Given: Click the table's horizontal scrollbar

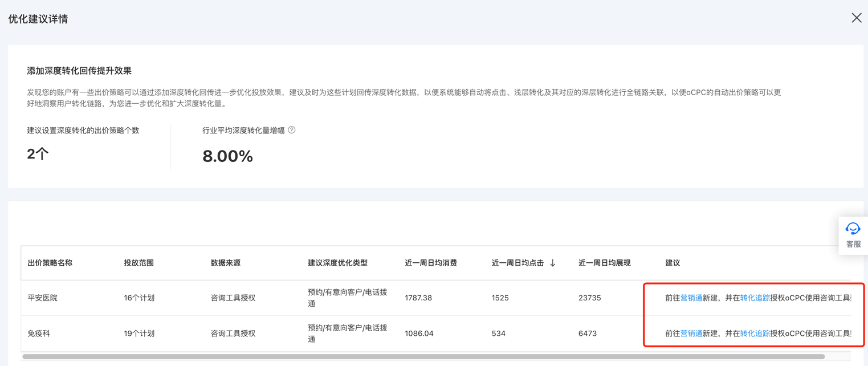Looking at the screenshot, I should coord(423,357).
